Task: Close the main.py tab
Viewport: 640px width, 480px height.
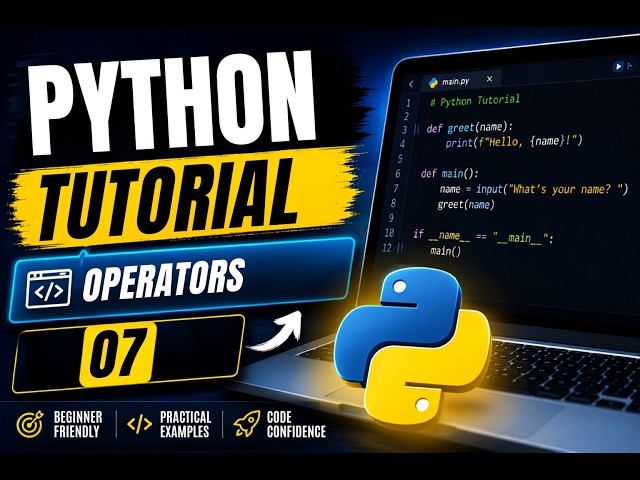Action: [x=489, y=79]
